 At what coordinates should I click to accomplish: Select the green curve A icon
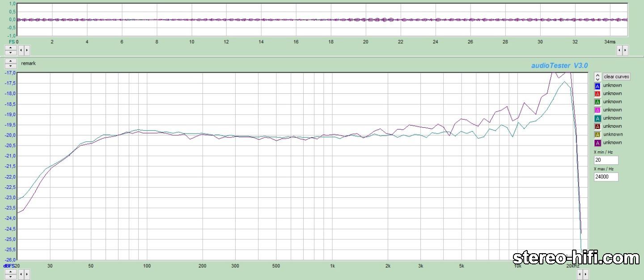597,102
